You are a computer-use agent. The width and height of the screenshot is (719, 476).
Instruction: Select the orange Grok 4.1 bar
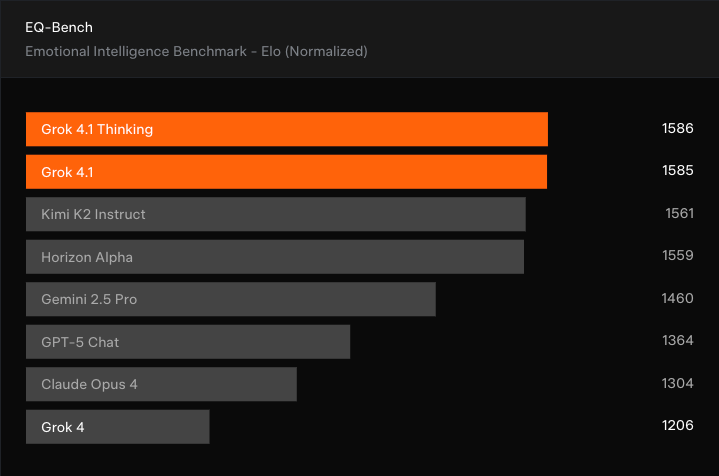point(286,172)
